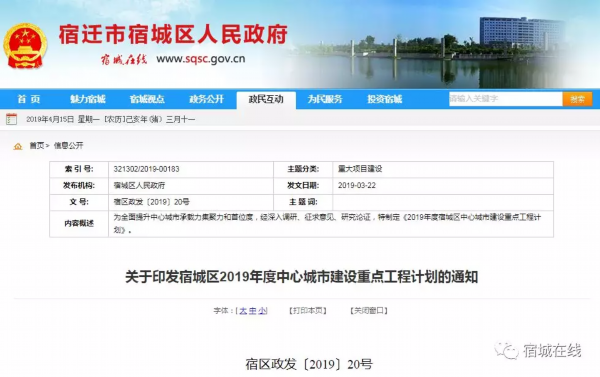Click the 打印本页 link

click(308, 311)
